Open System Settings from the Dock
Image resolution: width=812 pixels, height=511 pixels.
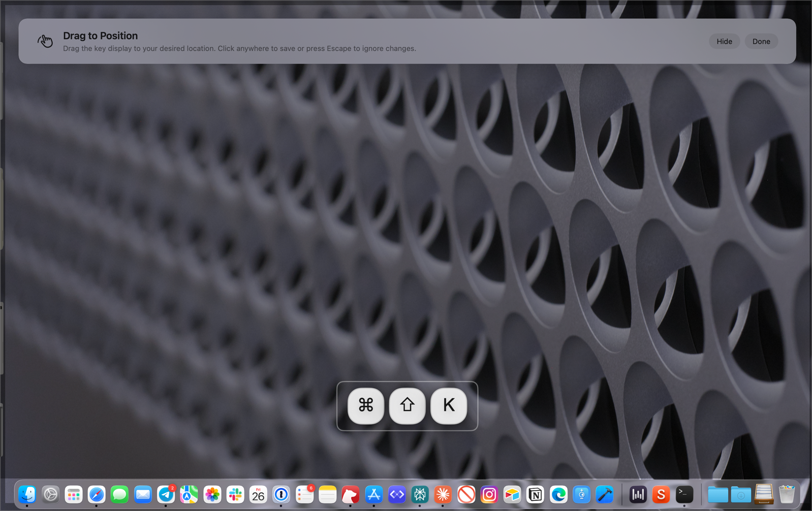[50, 494]
